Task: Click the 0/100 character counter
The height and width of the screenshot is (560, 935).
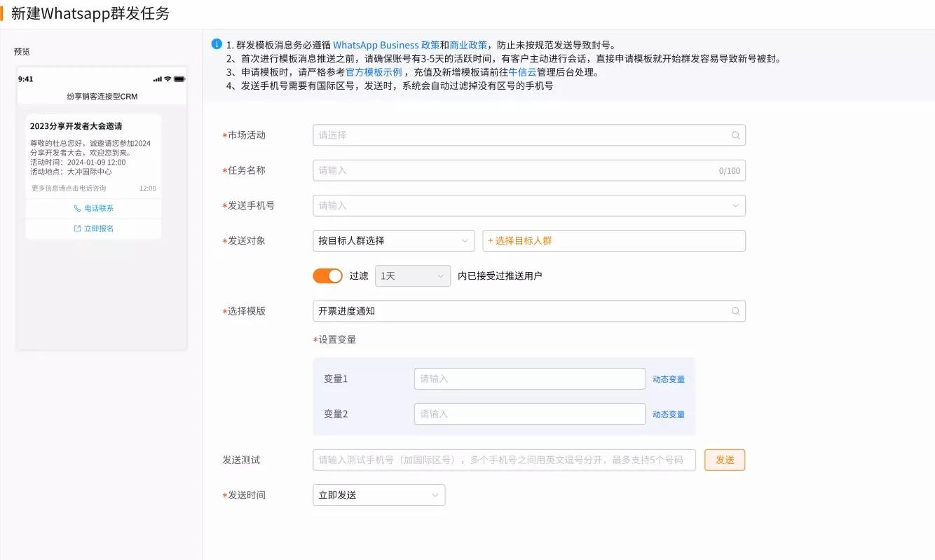Action: click(730, 171)
